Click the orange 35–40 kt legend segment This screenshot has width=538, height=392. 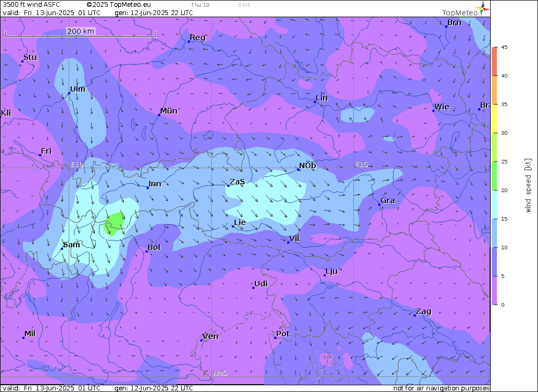tap(494, 90)
